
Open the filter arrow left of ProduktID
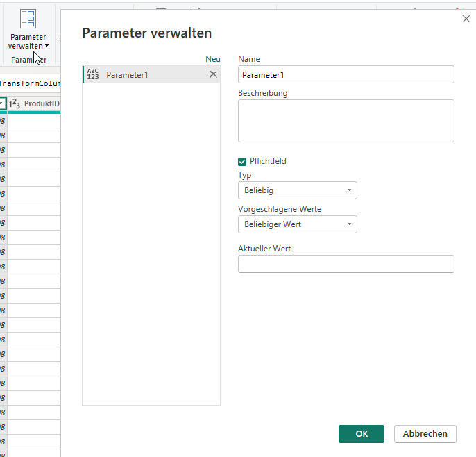click(x=3, y=103)
